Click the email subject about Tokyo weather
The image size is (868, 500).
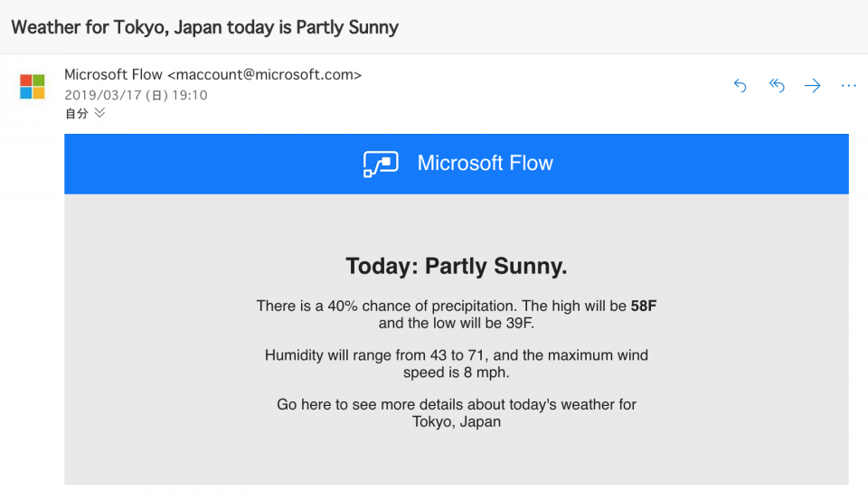pos(205,27)
